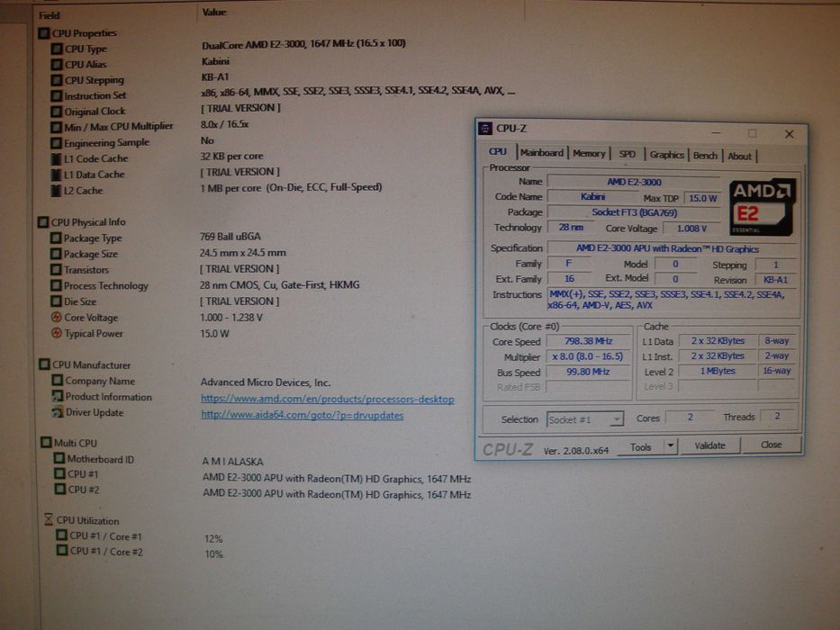This screenshot has width=840, height=630.
Task: Click the icon beside Transistors
Action: point(56,269)
